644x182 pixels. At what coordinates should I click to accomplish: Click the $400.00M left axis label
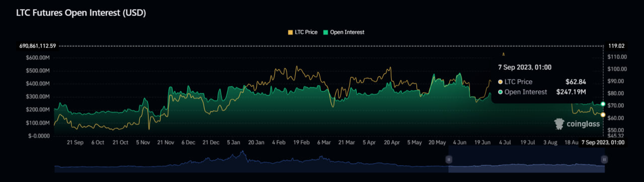pos(38,83)
